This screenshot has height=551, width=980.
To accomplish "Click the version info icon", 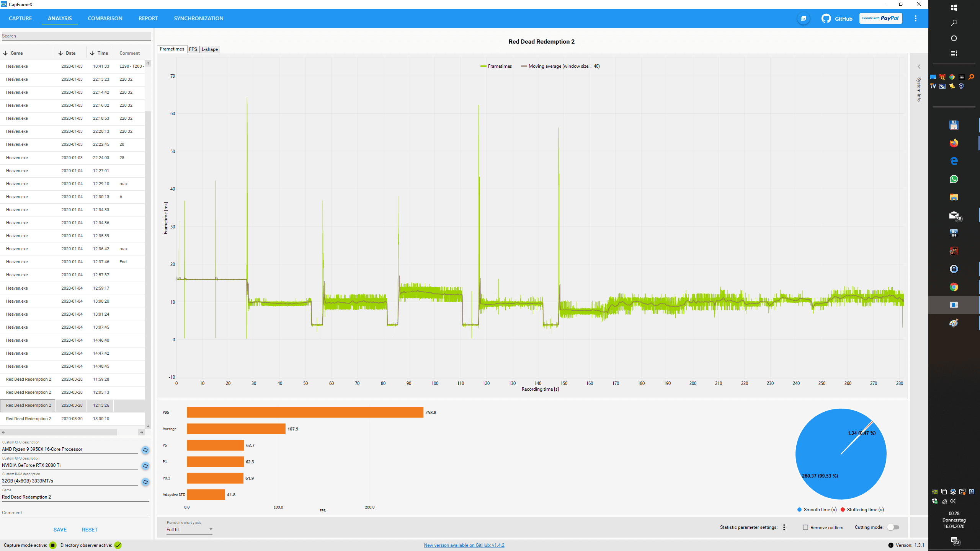I will click(891, 545).
